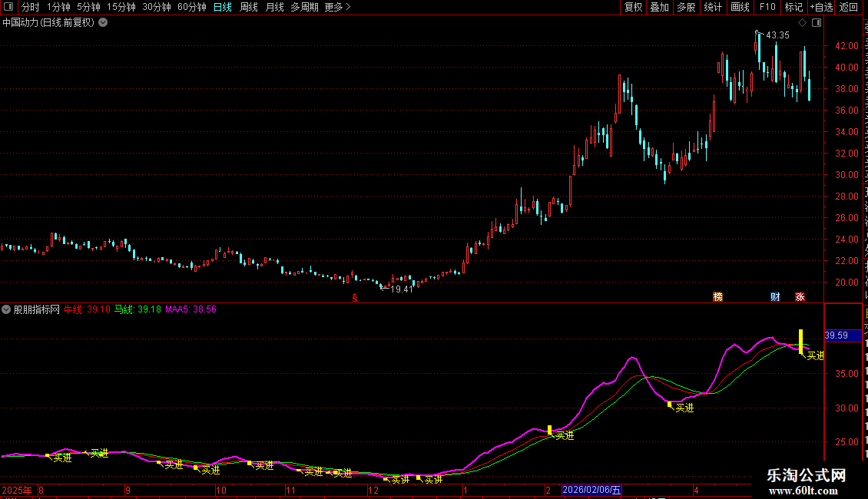Switch to 月线 monthly chart
This screenshot has height=499, width=868.
[274, 7]
